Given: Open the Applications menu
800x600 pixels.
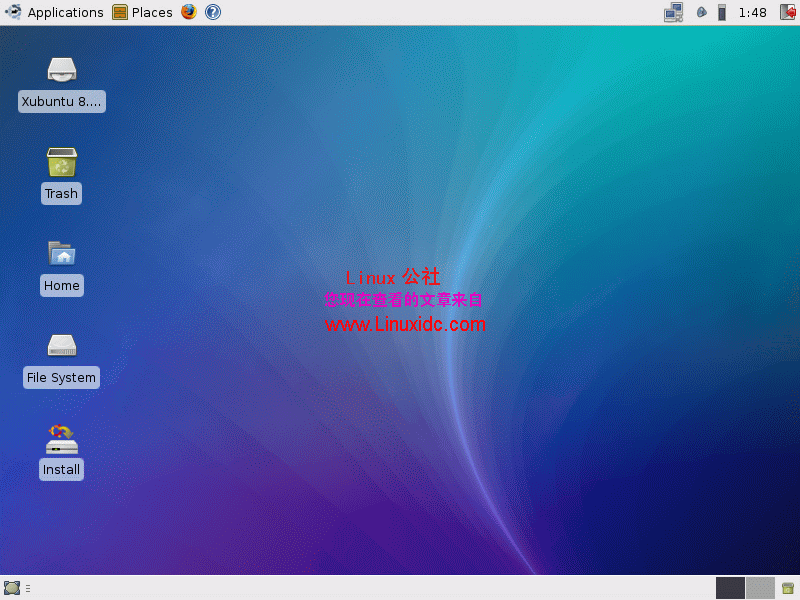Looking at the screenshot, I should coord(57,12).
